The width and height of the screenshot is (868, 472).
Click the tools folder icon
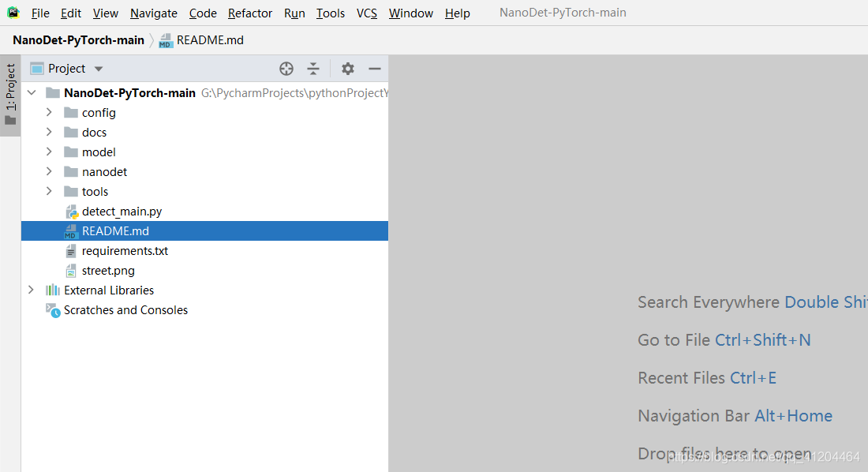(71, 192)
